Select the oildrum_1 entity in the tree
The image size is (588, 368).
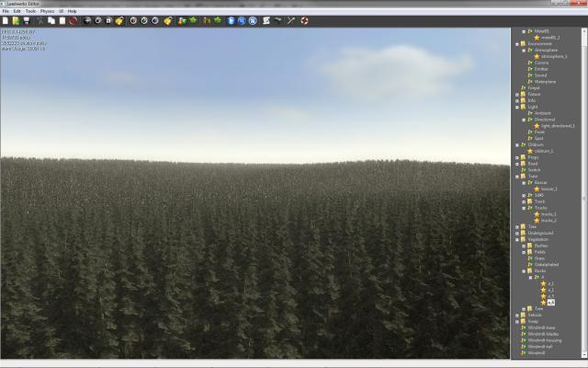click(543, 151)
